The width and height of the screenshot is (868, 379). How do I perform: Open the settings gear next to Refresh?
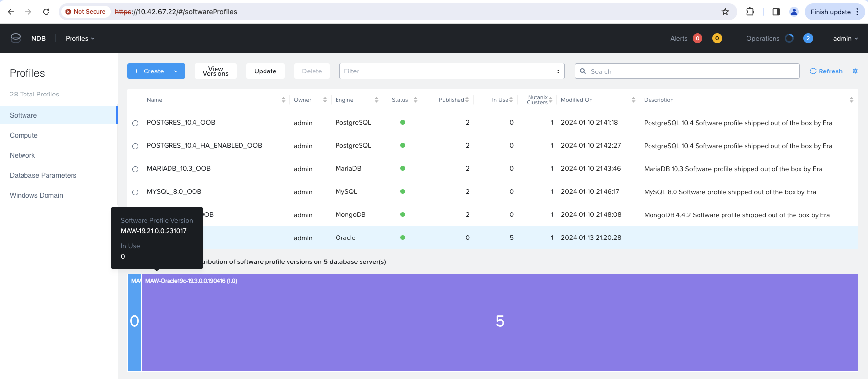855,71
